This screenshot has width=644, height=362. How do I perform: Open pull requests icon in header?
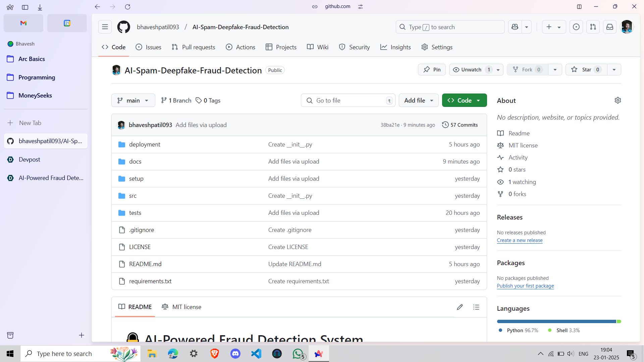[593, 27]
